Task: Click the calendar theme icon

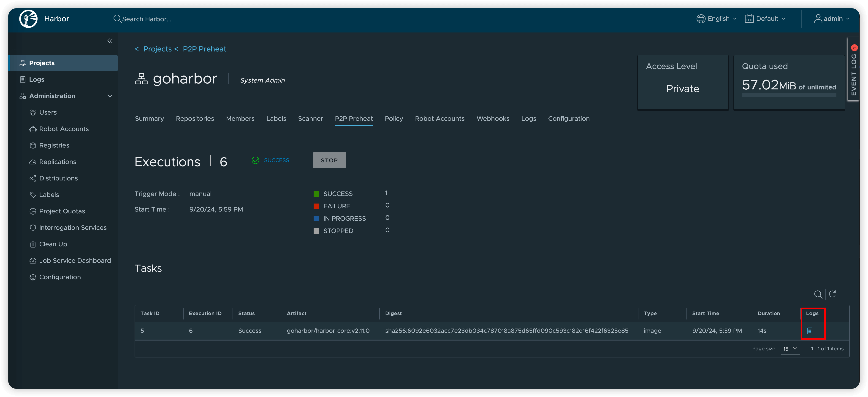Action: pos(749,19)
